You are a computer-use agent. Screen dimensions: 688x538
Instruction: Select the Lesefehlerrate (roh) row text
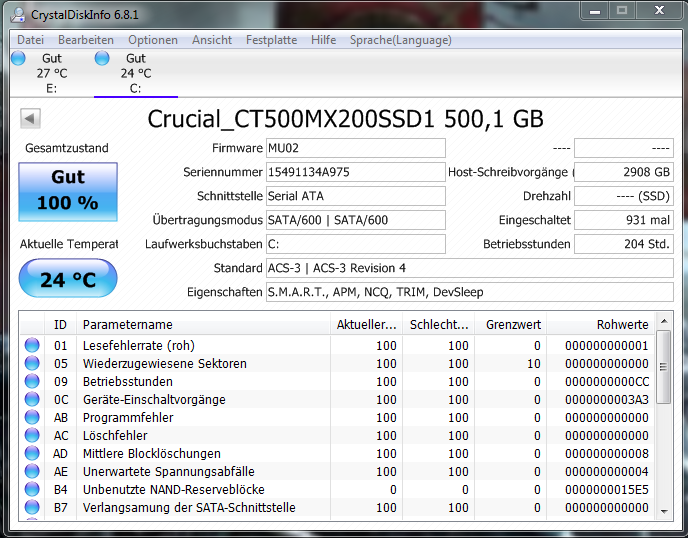(x=139, y=346)
